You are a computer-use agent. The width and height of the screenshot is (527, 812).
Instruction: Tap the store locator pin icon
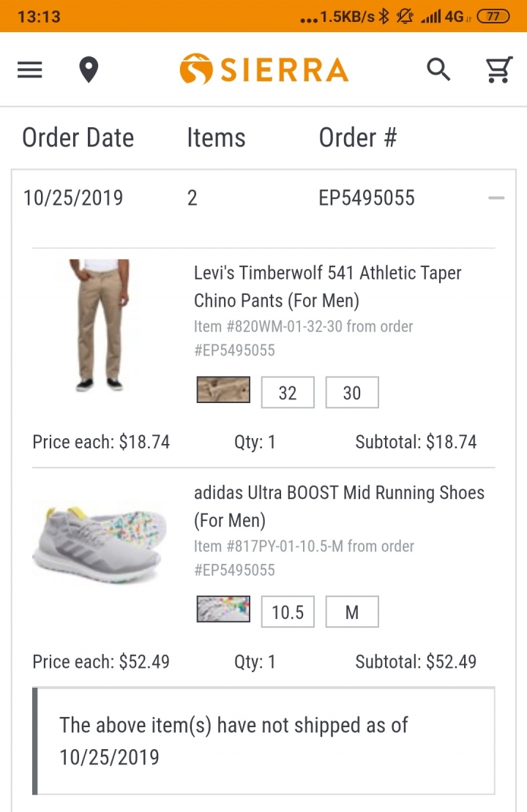[x=89, y=70]
